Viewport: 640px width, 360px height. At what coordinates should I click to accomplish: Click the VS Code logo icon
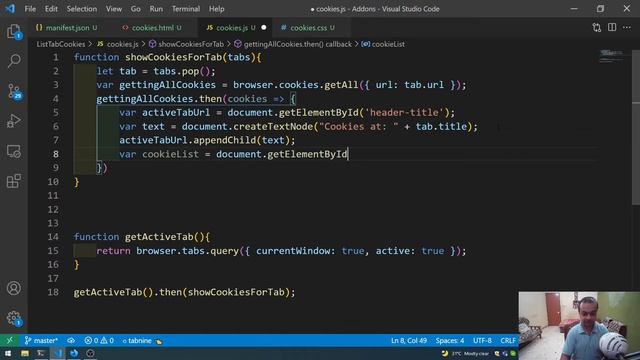(10, 9)
